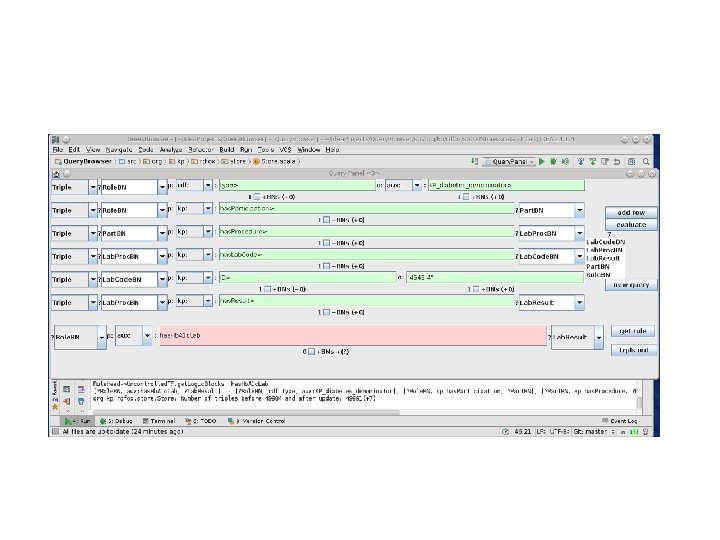Run with coverage icon in toolbar
The width and height of the screenshot is (720, 540).
point(565,162)
